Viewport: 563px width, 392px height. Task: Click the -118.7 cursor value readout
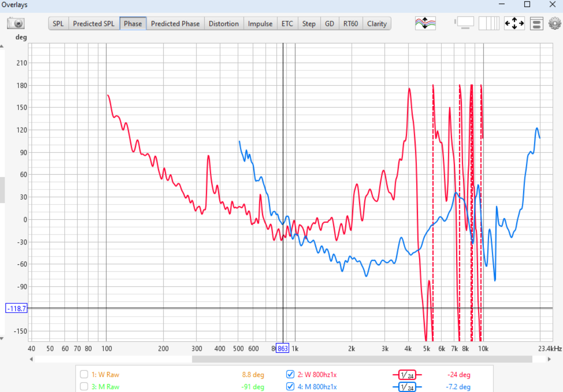16,308
